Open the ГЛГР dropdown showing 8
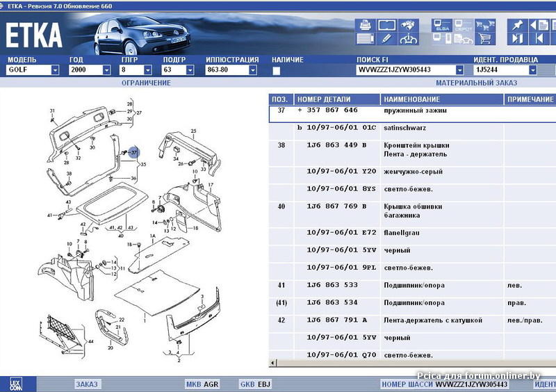The height and width of the screenshot is (392, 556). (148, 70)
